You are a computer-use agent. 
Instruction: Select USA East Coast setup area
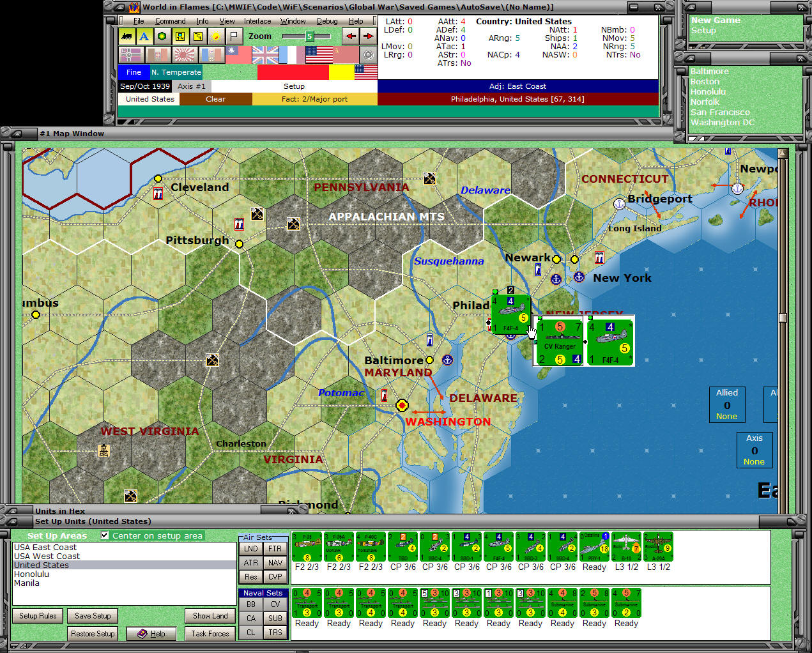[x=45, y=548]
